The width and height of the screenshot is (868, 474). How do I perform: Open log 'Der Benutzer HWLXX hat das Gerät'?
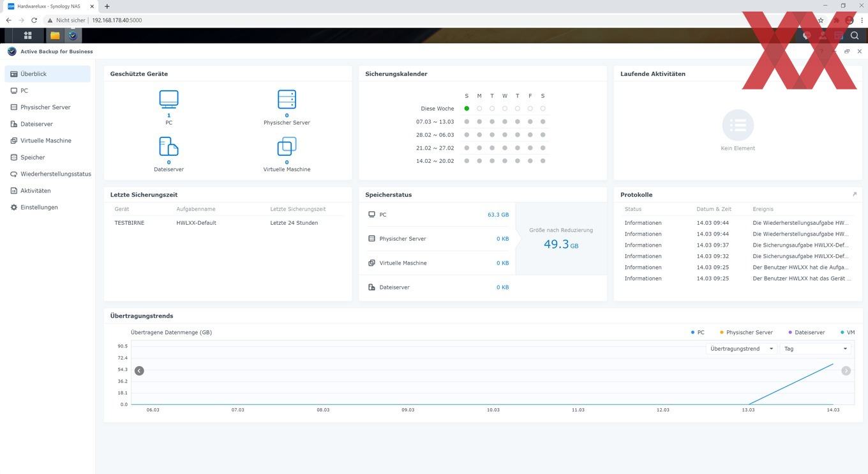click(x=738, y=279)
